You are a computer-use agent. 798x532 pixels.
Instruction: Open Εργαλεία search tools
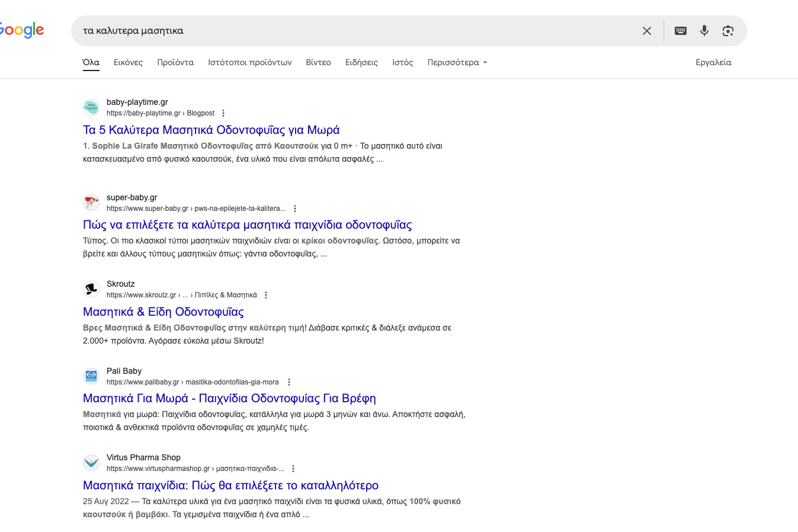tap(713, 62)
